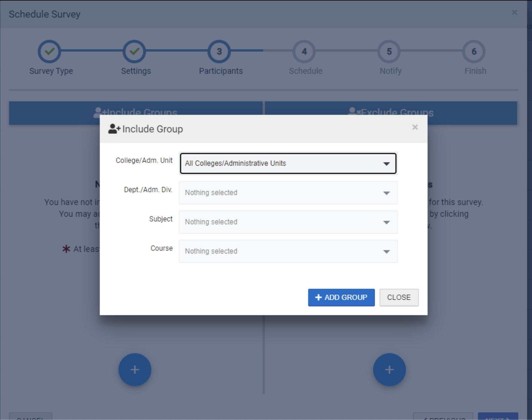Click the Participants step label
This screenshot has width=532, height=420.
point(221,71)
